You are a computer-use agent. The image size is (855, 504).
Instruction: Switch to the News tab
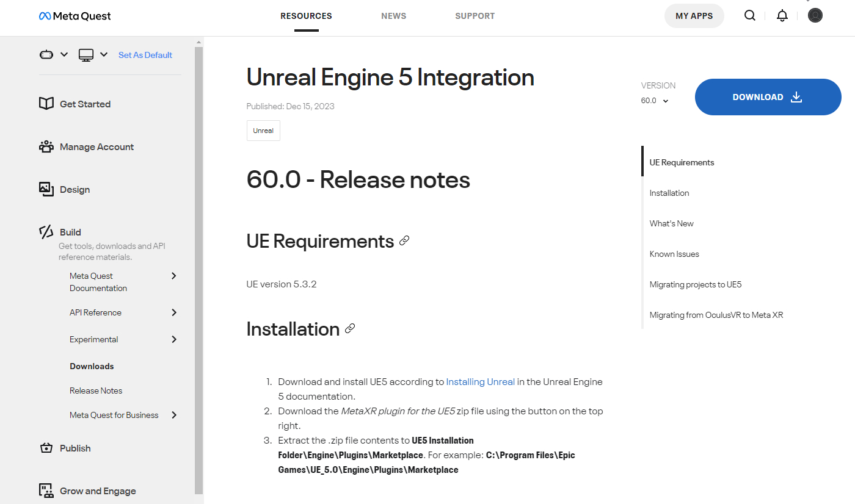tap(393, 16)
